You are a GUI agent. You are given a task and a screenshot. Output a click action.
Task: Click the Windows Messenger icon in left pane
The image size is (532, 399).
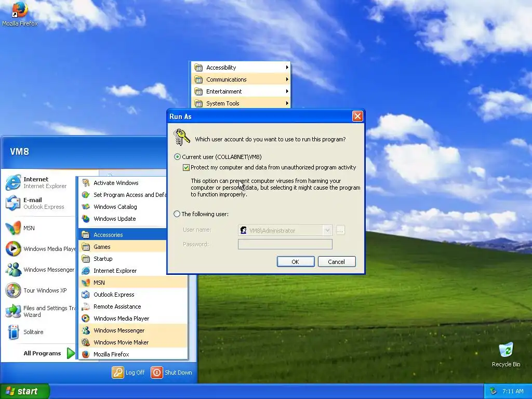(13, 270)
